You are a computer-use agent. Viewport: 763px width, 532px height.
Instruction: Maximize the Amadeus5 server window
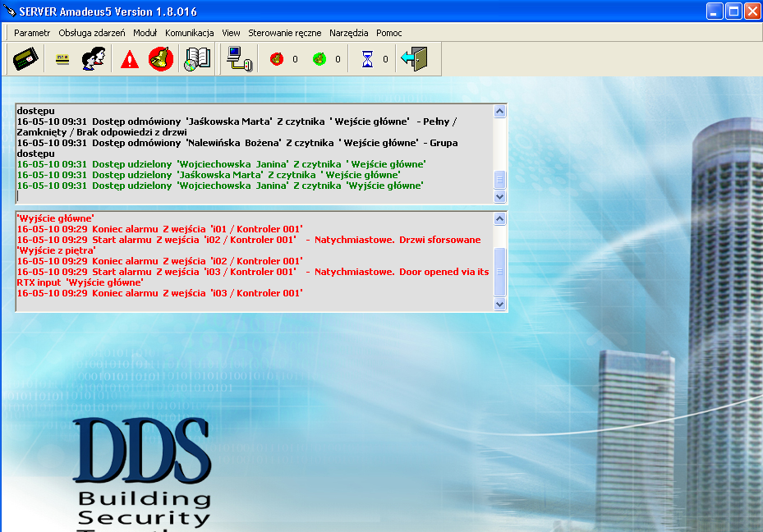pos(733,11)
